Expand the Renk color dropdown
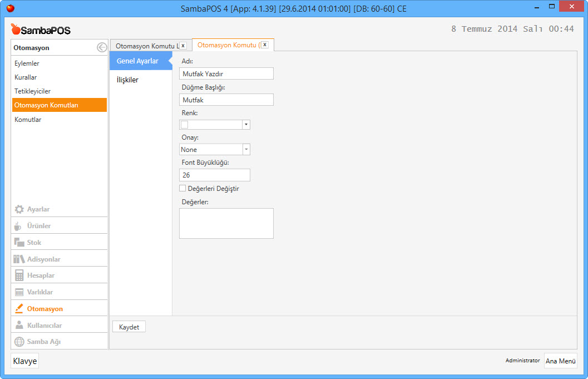 [246, 125]
